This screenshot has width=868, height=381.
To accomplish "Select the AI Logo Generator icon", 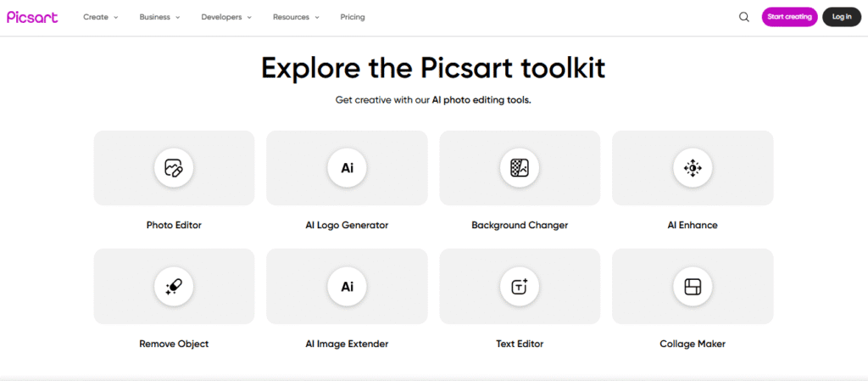I will coord(347,168).
